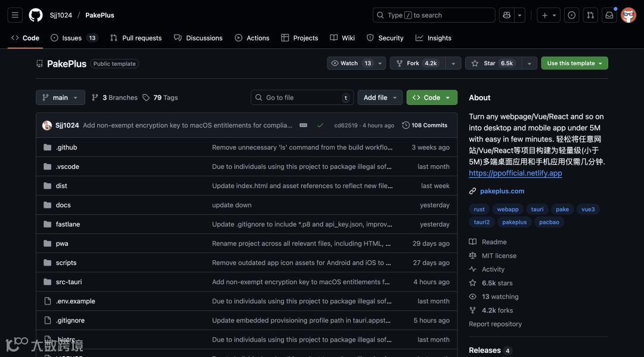Open the 'update down' commit message
This screenshot has height=357, width=644.
click(x=231, y=205)
